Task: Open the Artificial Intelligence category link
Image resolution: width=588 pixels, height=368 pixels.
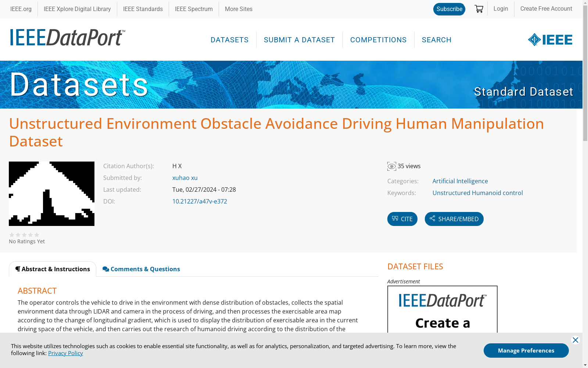Action: (x=460, y=181)
